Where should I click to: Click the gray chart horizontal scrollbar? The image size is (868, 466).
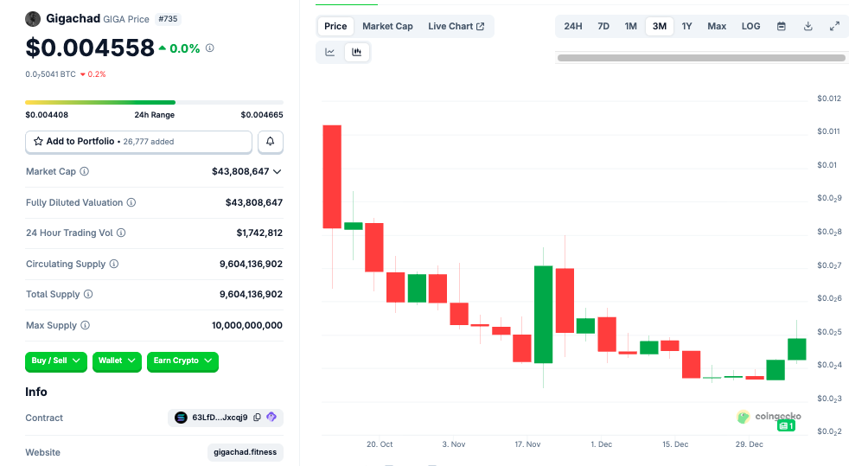click(701, 58)
